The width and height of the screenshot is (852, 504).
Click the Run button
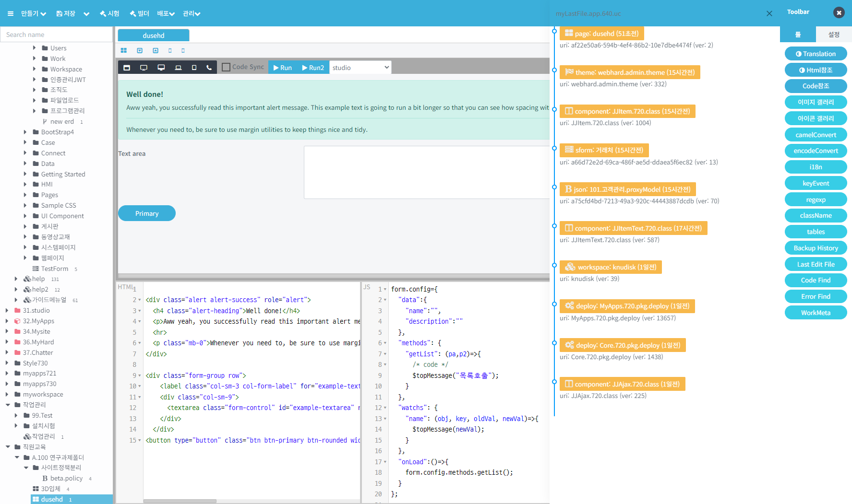283,68
